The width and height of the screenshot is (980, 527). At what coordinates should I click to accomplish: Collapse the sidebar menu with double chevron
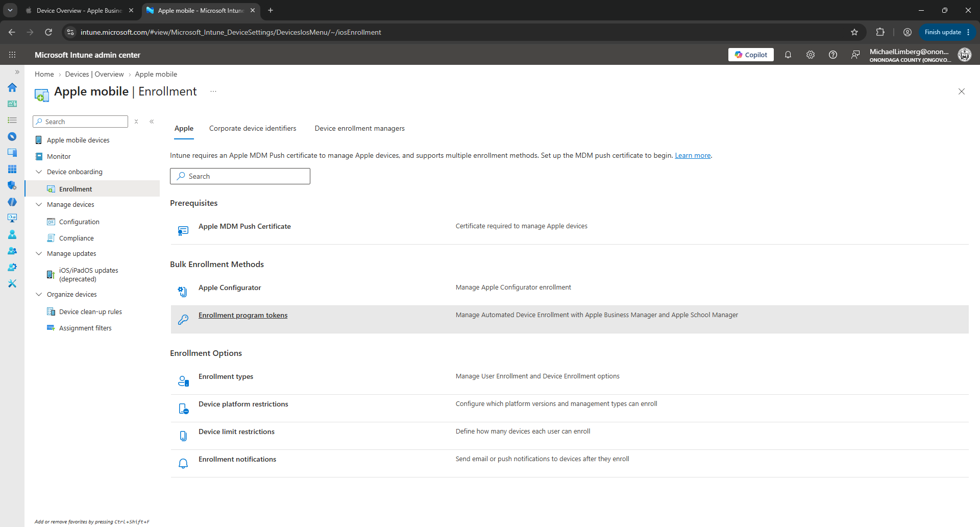(x=152, y=122)
